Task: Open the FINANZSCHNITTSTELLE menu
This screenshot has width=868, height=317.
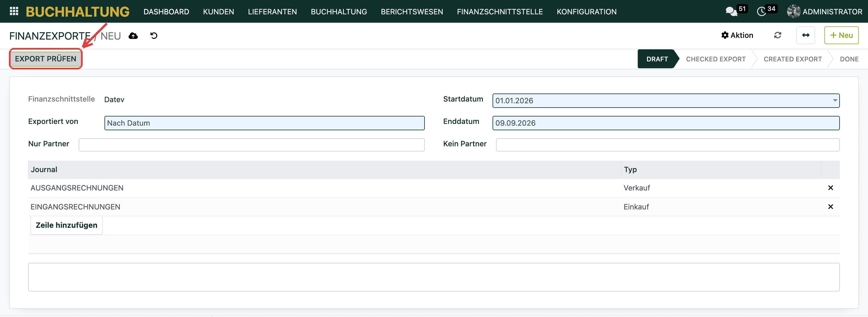Action: pyautogui.click(x=500, y=12)
